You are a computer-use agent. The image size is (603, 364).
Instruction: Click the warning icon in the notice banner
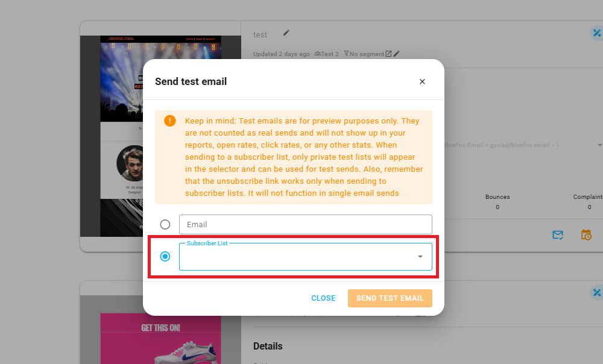[x=169, y=121]
